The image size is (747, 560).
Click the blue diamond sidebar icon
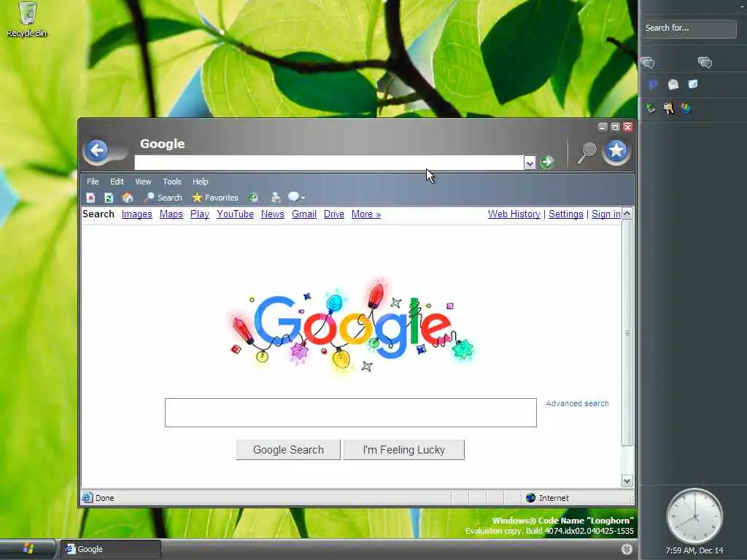653,85
